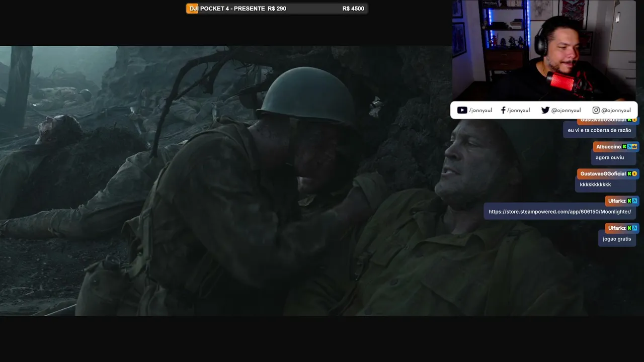This screenshot has width=644, height=362.
Task: Click the "@ojonnyzul" handle next to Instagram
Action: (x=616, y=110)
